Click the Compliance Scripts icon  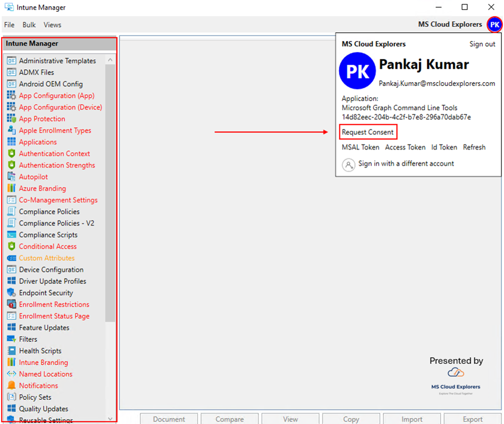click(x=11, y=235)
